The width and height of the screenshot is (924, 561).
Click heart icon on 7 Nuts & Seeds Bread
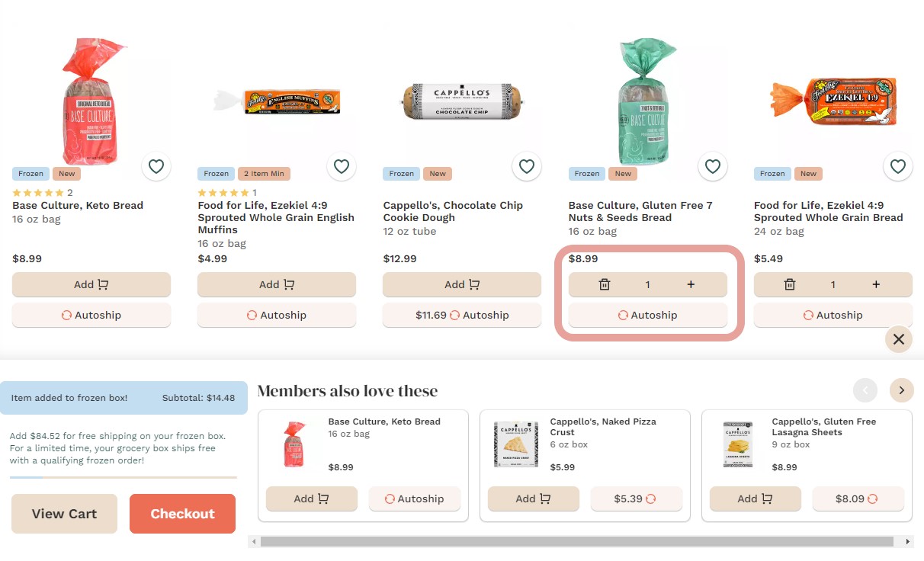(x=713, y=166)
